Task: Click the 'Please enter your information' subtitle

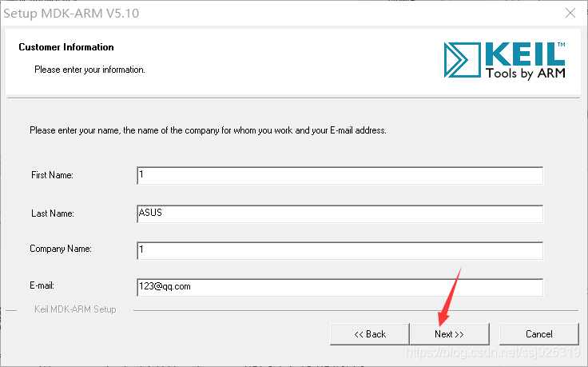Action: pos(89,70)
